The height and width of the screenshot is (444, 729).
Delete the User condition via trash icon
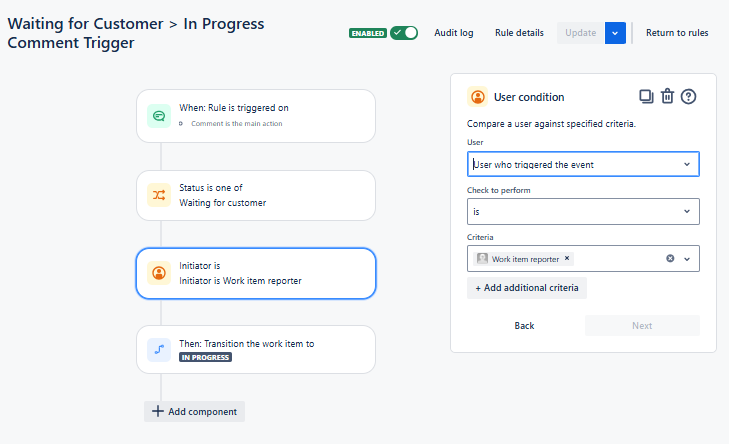pos(667,96)
